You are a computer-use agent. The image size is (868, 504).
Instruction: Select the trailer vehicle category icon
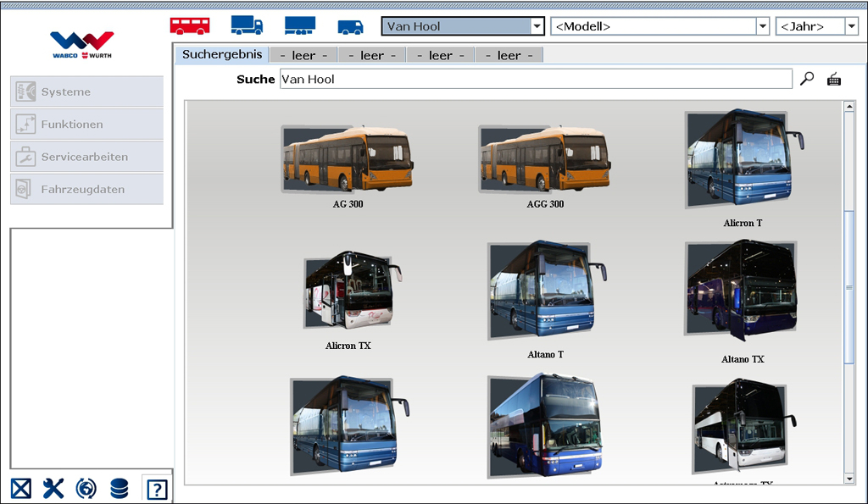pyautogui.click(x=299, y=25)
